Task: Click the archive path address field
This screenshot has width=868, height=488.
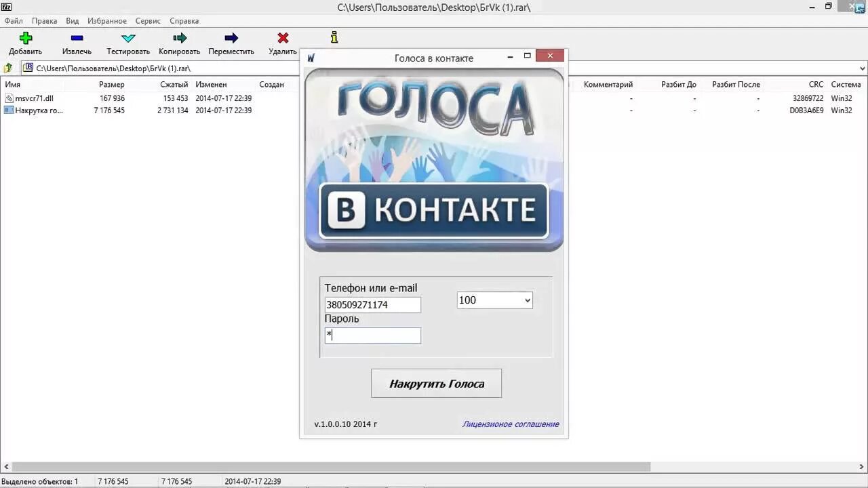Action: pyautogui.click(x=443, y=68)
